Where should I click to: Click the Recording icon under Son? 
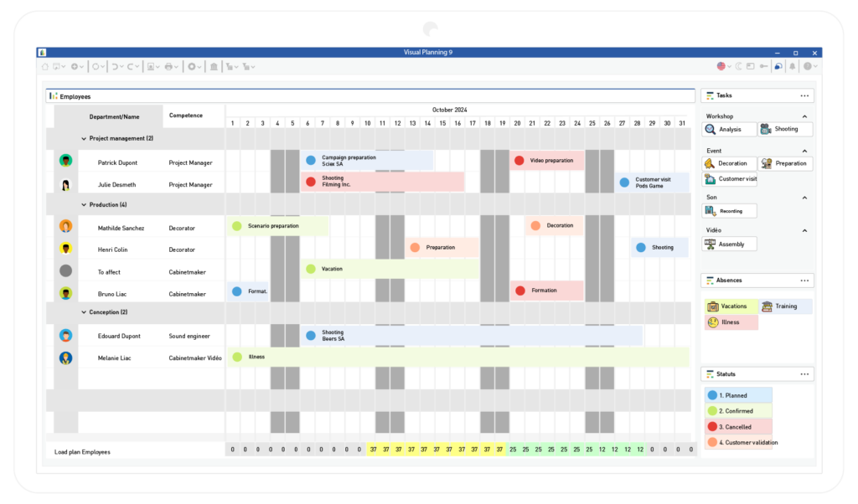tap(708, 210)
